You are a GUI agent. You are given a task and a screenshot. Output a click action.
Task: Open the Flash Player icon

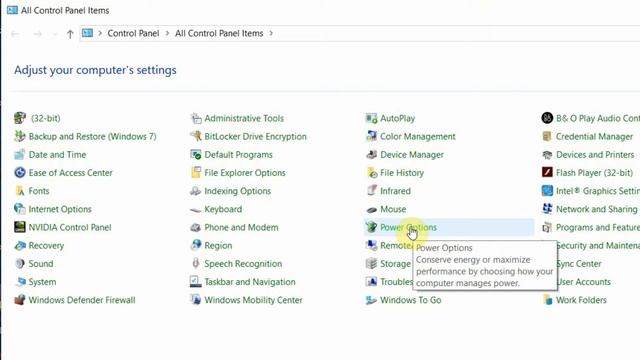point(547,173)
